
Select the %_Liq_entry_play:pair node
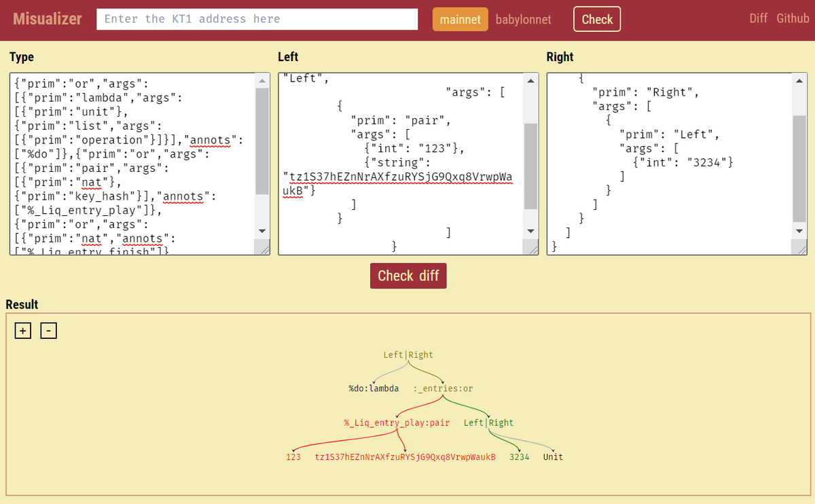click(x=397, y=422)
